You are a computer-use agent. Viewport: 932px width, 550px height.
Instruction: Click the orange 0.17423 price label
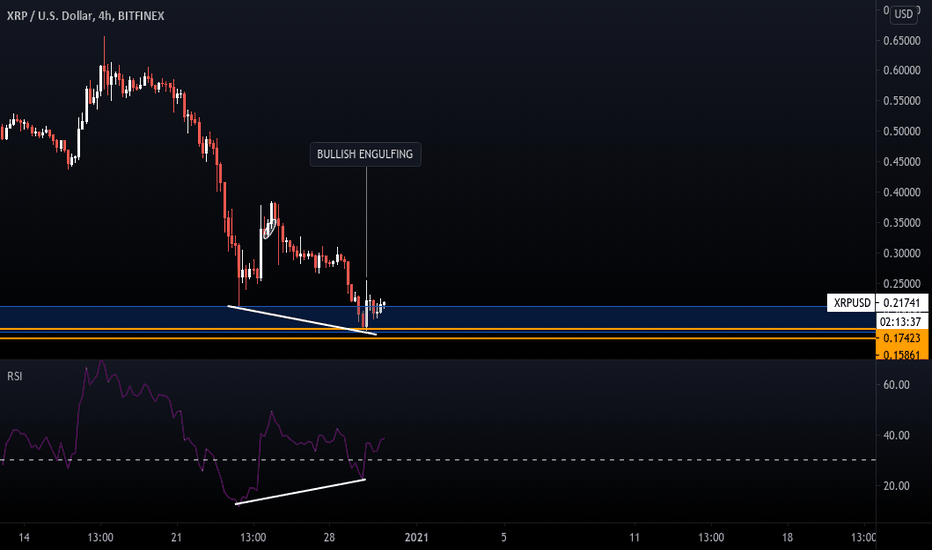[901, 338]
